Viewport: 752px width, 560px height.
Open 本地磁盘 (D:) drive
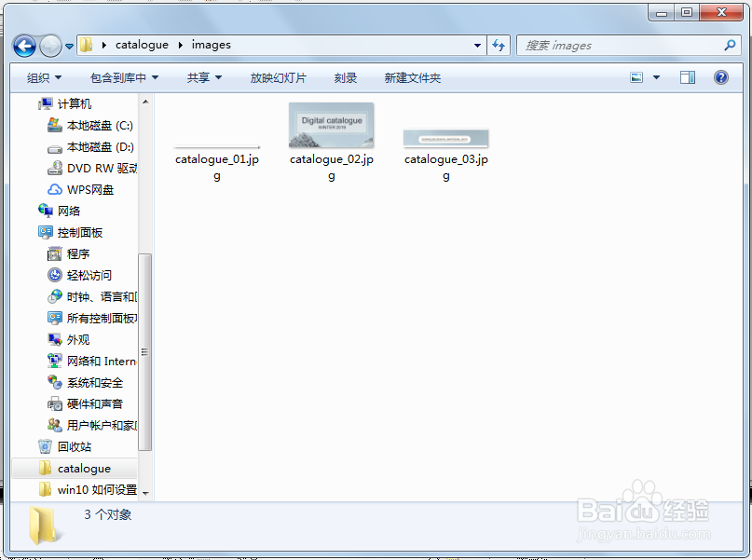pos(101,146)
